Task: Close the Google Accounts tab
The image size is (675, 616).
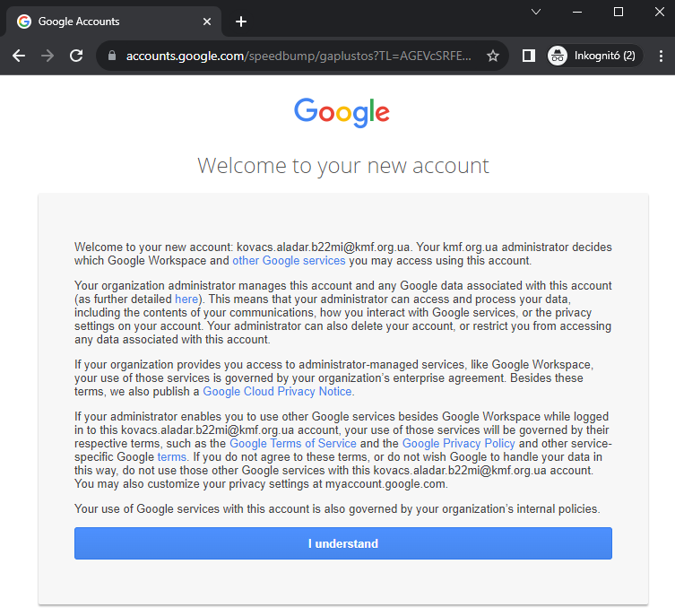Action: coord(207,22)
